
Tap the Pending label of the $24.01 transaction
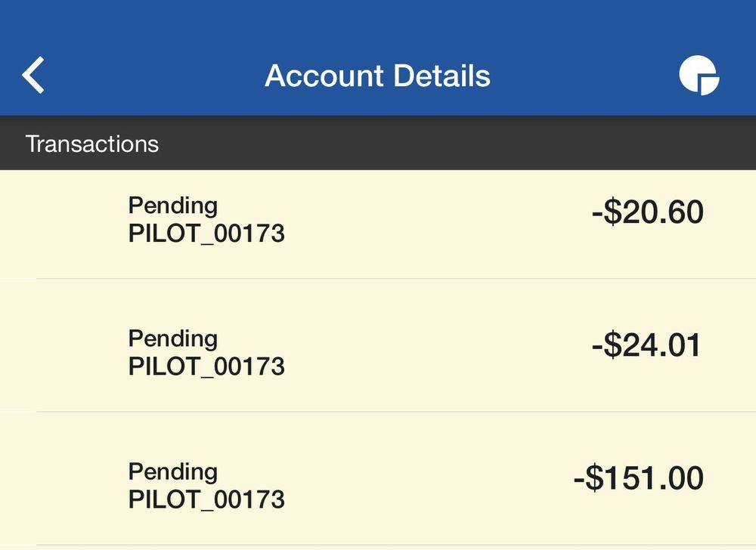click(x=173, y=338)
